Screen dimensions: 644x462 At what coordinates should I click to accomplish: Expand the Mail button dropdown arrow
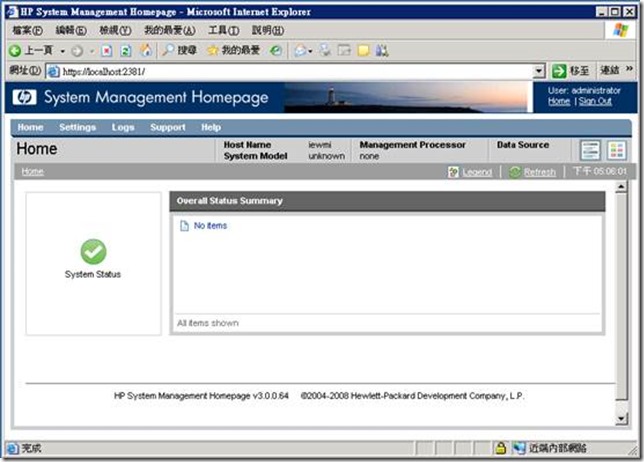310,51
